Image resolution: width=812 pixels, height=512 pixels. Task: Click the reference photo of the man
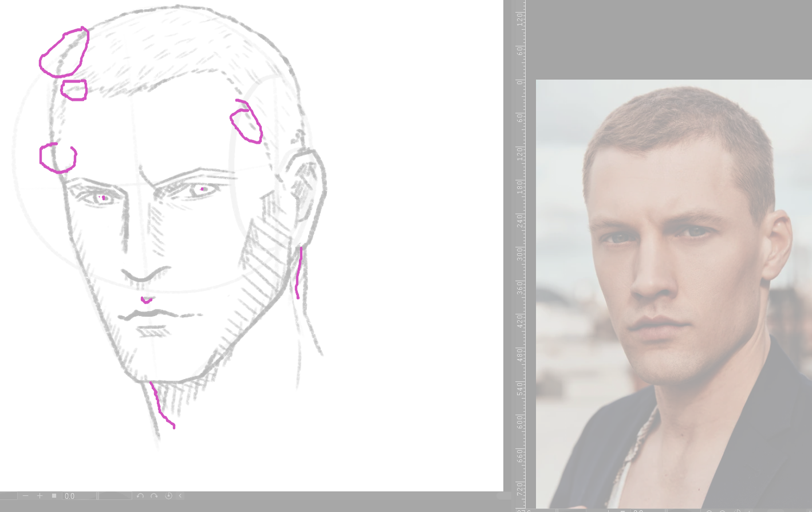674,294
